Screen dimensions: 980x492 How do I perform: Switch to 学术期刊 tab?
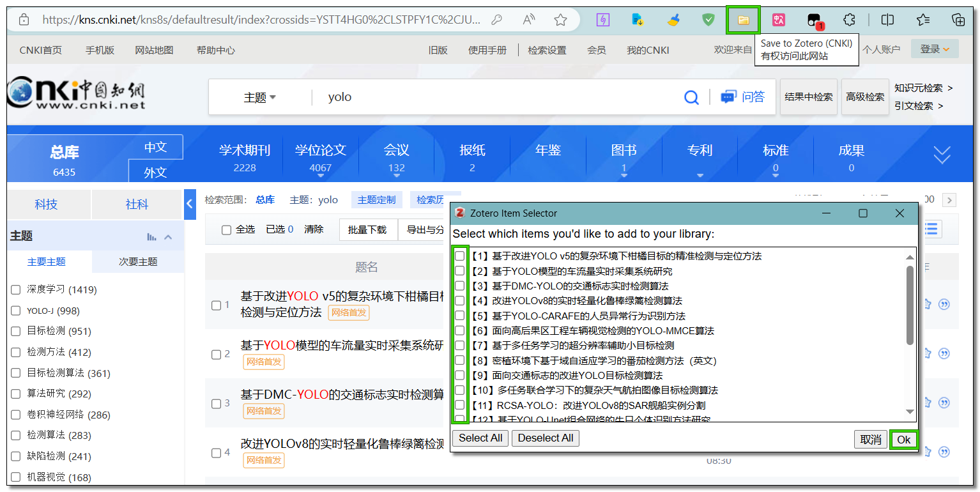(x=245, y=157)
